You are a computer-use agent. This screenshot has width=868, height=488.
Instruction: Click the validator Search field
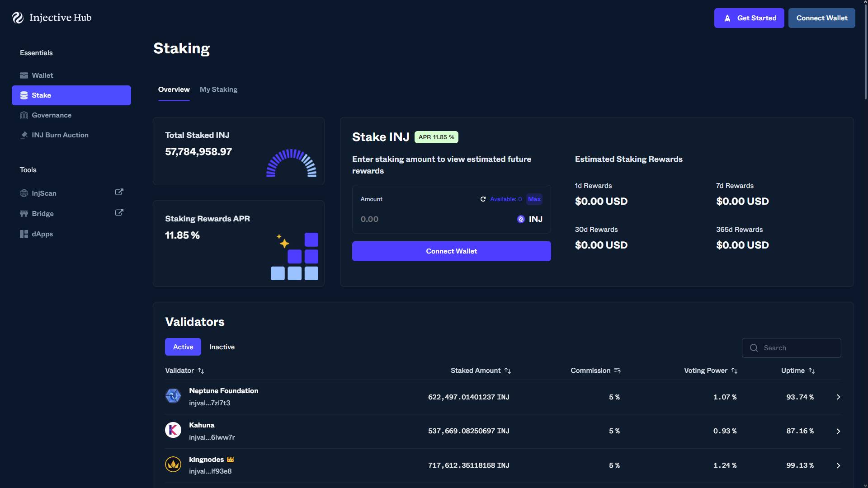pos(792,348)
